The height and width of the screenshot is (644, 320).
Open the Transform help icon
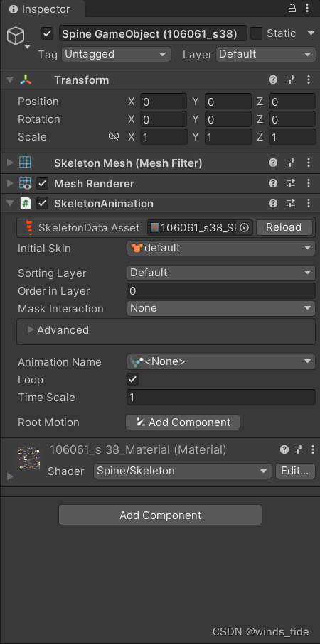coord(272,80)
